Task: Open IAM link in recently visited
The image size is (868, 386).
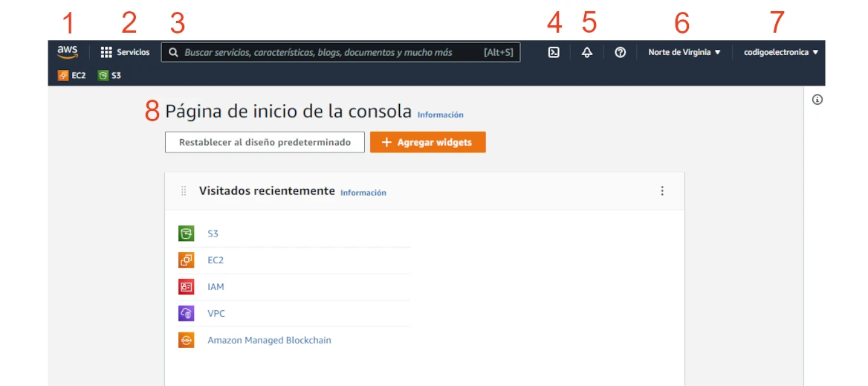Action: [x=216, y=287]
